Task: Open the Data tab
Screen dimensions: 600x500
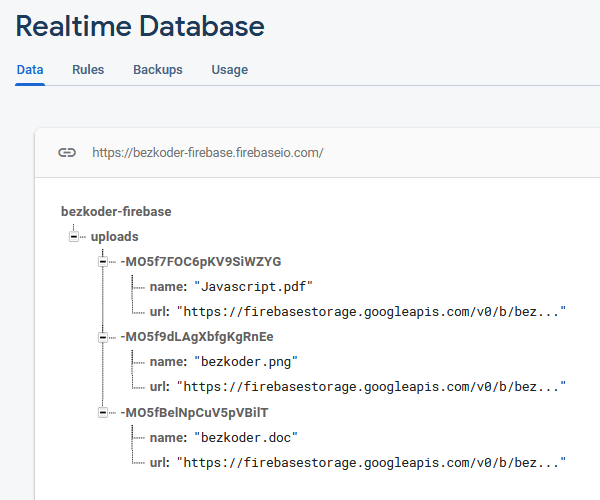Action: point(30,70)
